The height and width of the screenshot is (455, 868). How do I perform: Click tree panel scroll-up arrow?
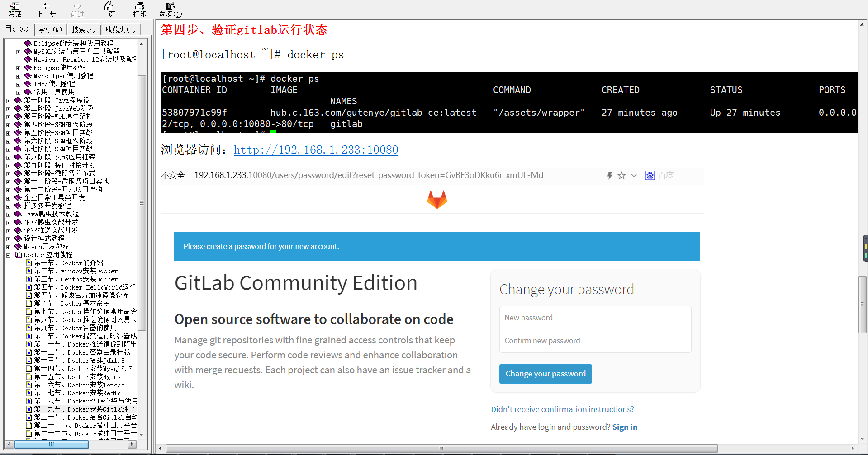[142, 44]
